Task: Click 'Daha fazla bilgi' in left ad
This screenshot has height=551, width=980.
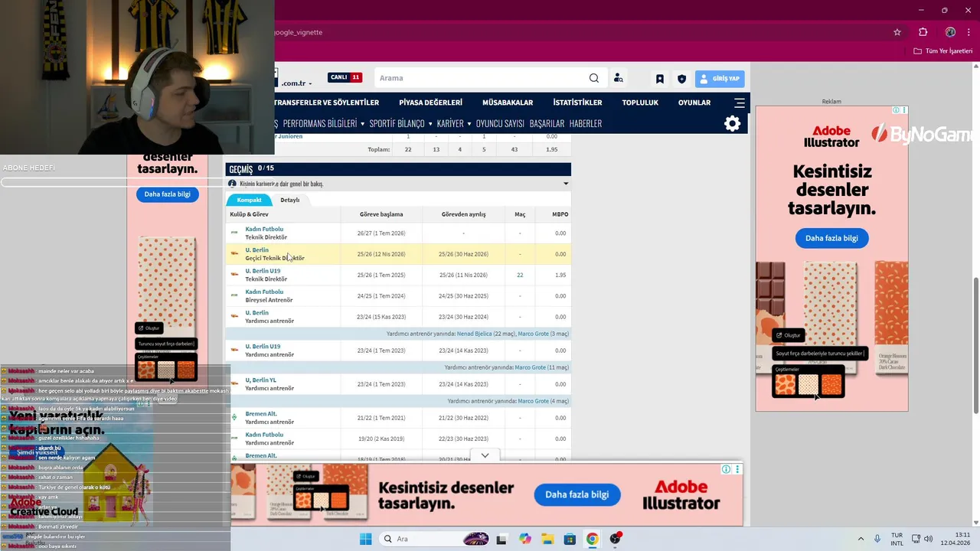Action: click(x=167, y=194)
